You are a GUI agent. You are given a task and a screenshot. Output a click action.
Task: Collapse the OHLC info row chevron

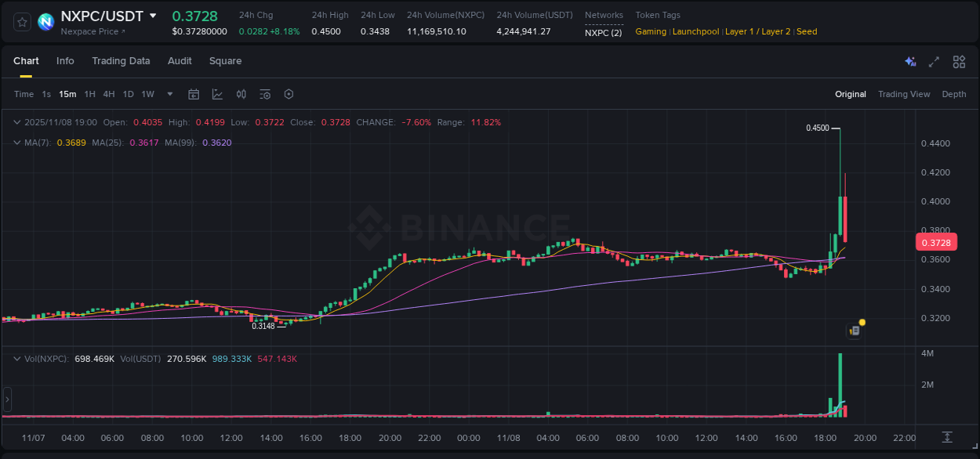coord(16,122)
